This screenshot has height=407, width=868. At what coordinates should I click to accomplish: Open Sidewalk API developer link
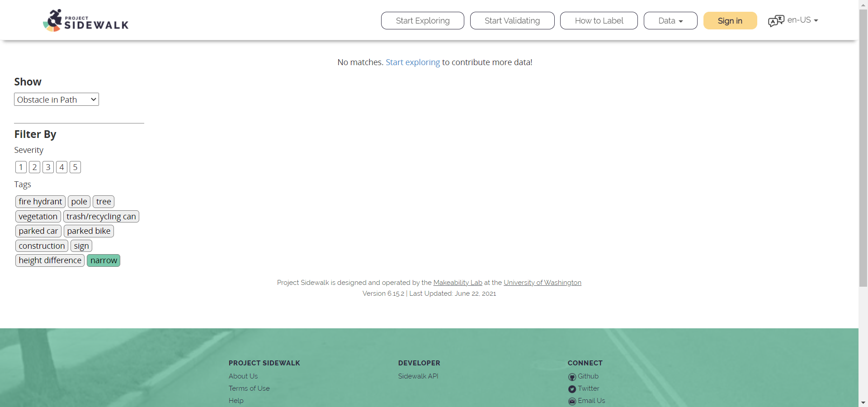tap(418, 376)
